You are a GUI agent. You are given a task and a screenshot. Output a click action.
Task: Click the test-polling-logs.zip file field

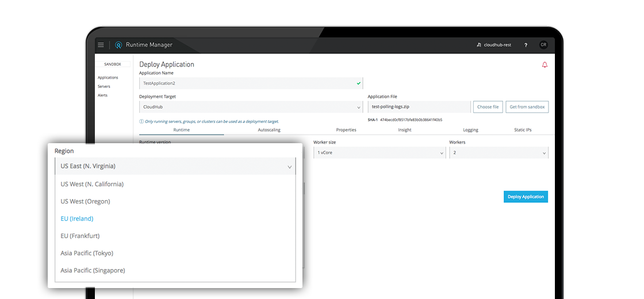coord(419,107)
